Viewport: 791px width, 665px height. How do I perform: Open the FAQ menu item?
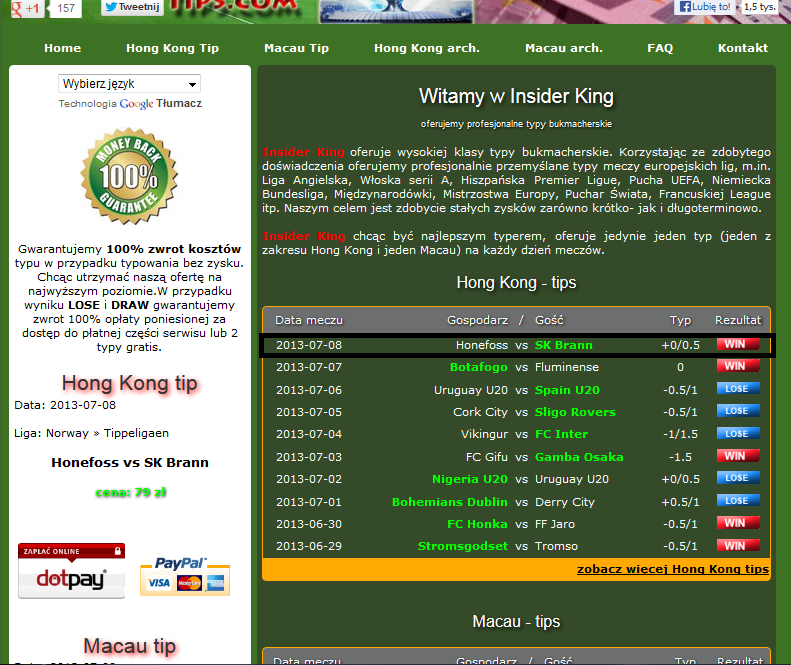[x=660, y=48]
